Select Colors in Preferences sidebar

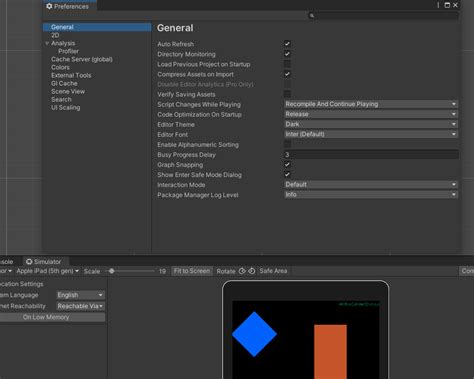coord(60,67)
